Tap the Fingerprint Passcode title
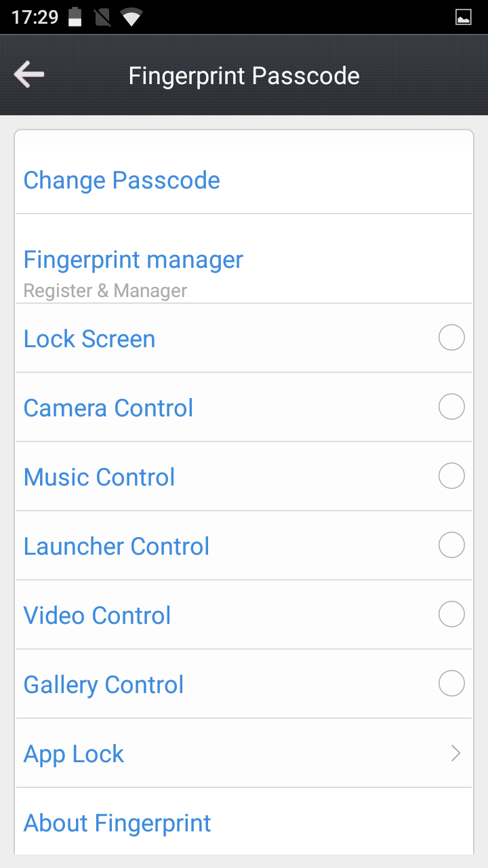488x868 pixels. [x=244, y=76]
